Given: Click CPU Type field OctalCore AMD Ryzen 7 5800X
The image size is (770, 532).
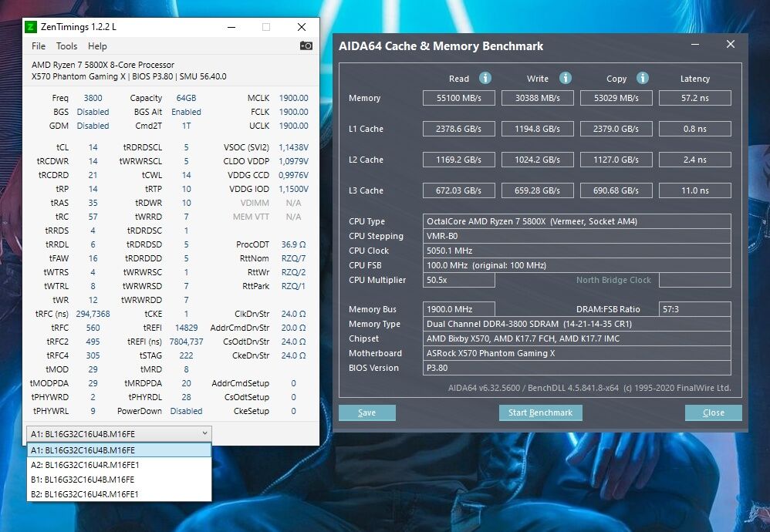Looking at the screenshot, I should tap(576, 221).
